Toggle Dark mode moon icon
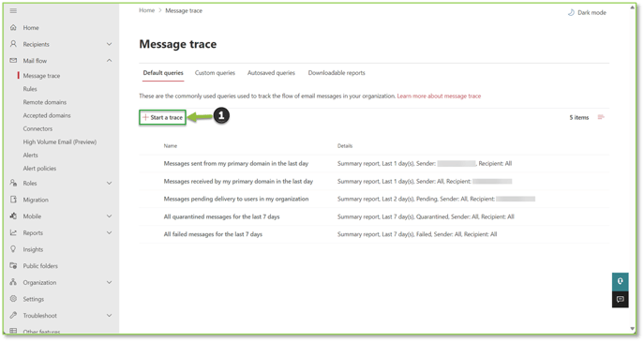The image size is (644, 342). pos(571,13)
